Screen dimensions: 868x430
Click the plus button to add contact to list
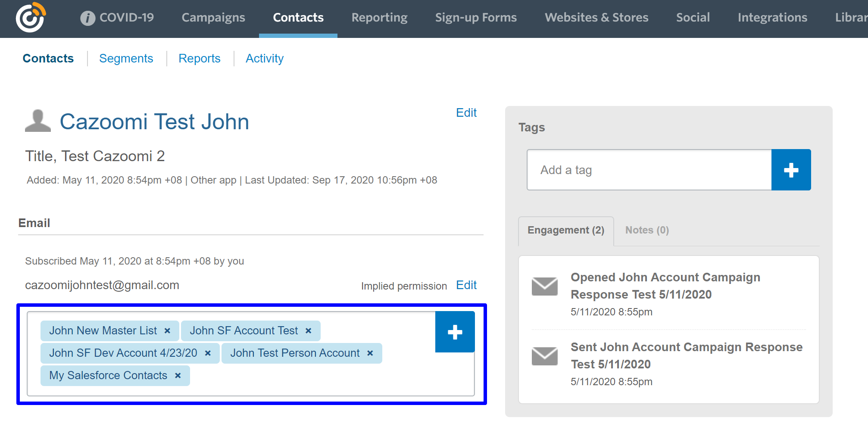click(455, 332)
